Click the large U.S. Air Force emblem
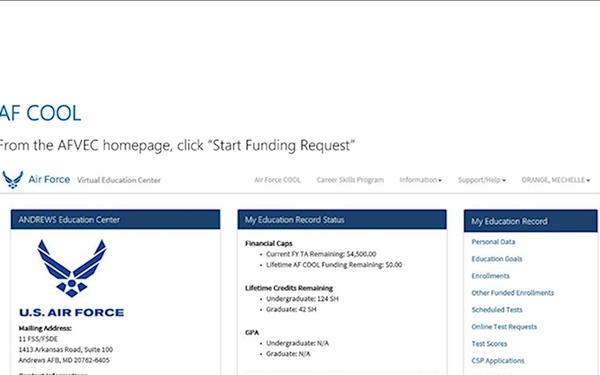This screenshot has width=600, height=375. point(72,268)
